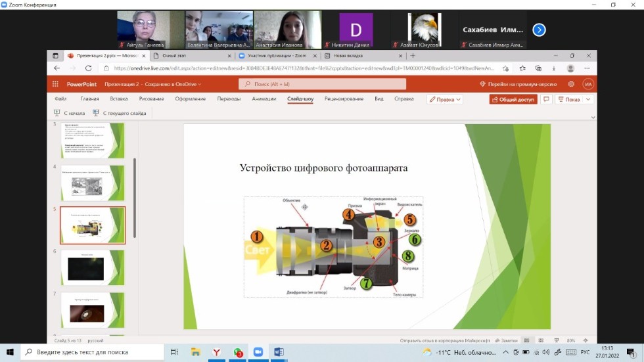Switch to the Анимации ribbon tab

coord(264,99)
